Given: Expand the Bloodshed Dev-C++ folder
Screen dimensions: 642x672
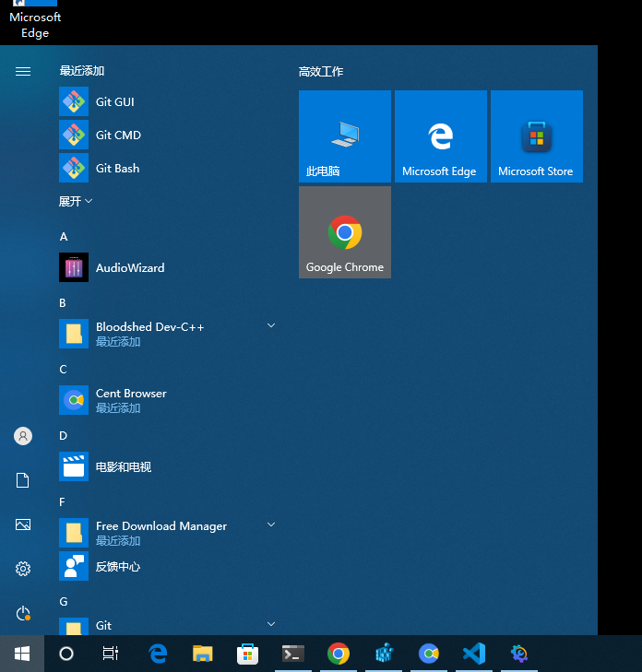Looking at the screenshot, I should point(271,325).
